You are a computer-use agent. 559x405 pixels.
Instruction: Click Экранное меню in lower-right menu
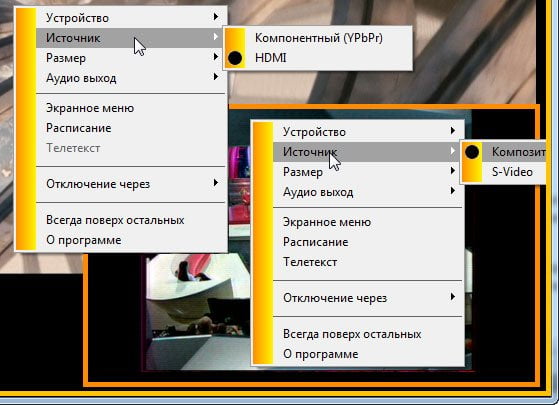click(368, 222)
